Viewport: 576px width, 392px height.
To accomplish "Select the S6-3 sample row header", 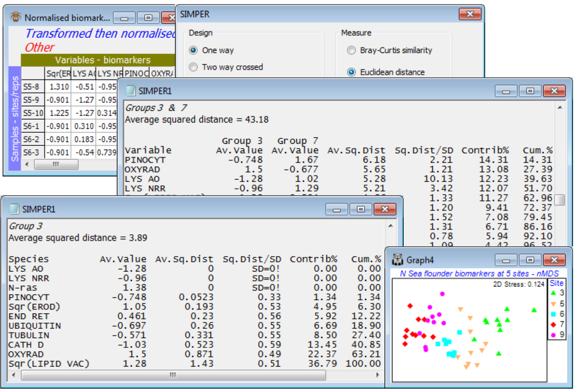I will click(x=32, y=152).
